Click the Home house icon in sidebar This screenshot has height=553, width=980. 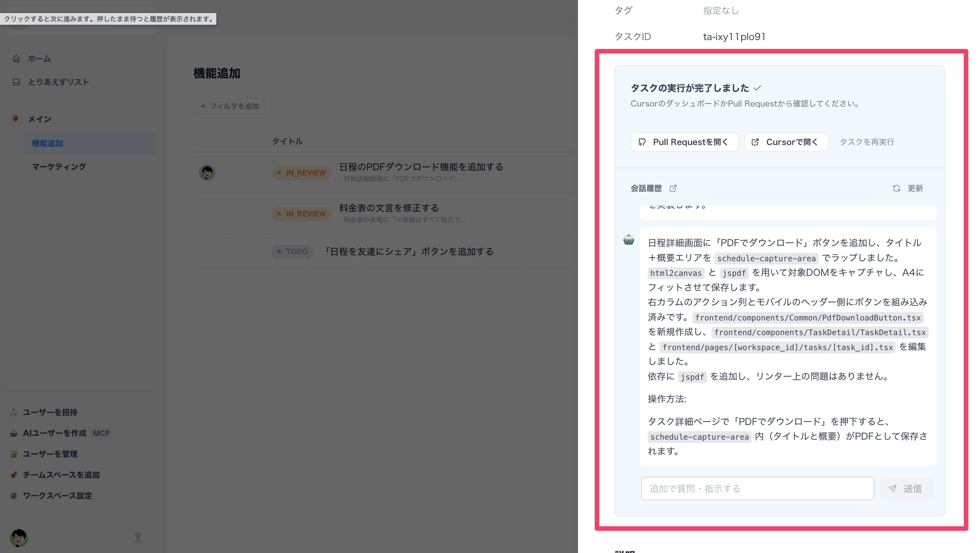[16, 59]
